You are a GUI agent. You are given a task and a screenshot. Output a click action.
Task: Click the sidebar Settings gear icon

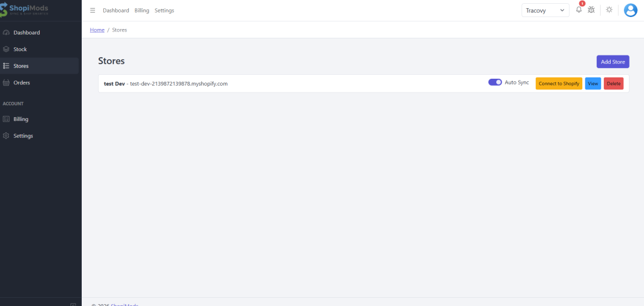click(x=6, y=136)
